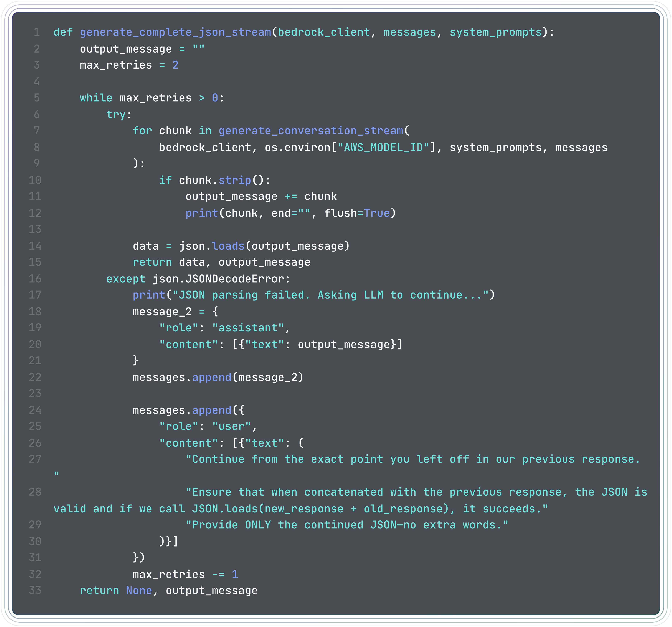Click output_message += chunk statement
Viewport: 672px width, 627px height.
tap(261, 196)
